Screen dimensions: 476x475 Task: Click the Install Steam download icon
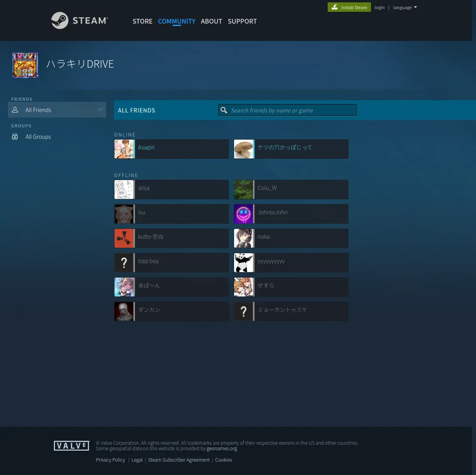tap(335, 7)
